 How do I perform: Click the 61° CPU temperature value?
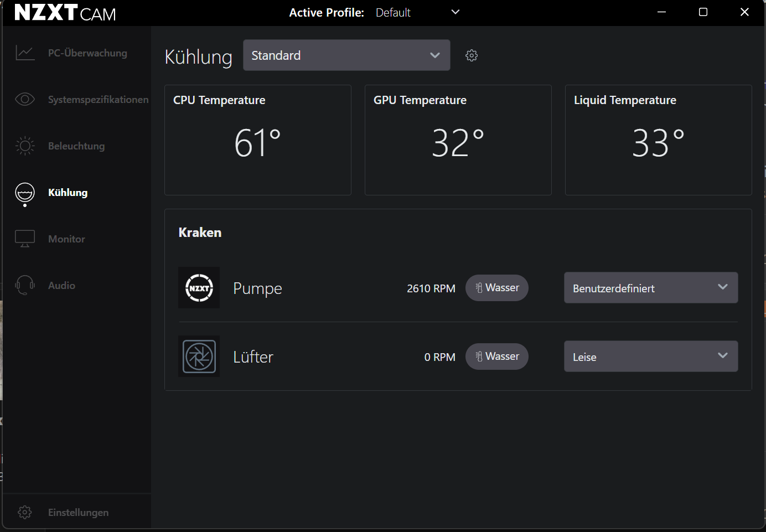click(258, 143)
